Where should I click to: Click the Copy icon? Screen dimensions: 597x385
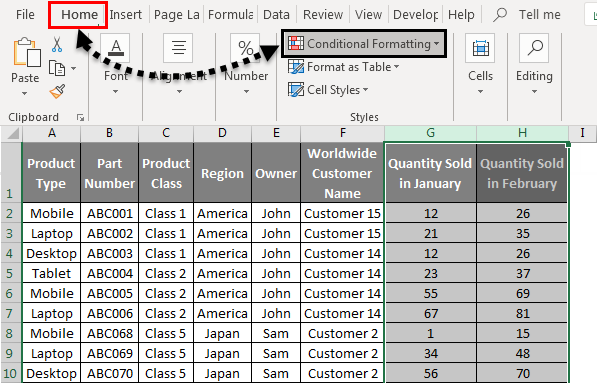[57, 68]
